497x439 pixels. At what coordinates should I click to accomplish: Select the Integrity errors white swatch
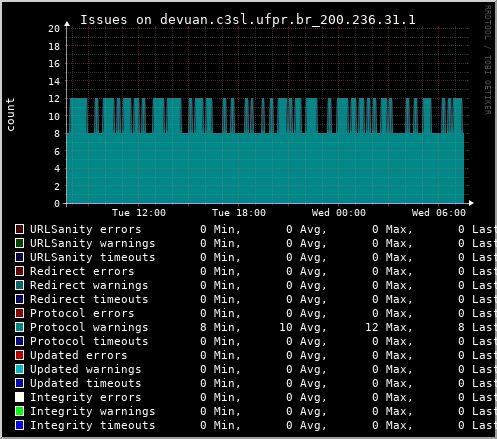tap(20, 397)
